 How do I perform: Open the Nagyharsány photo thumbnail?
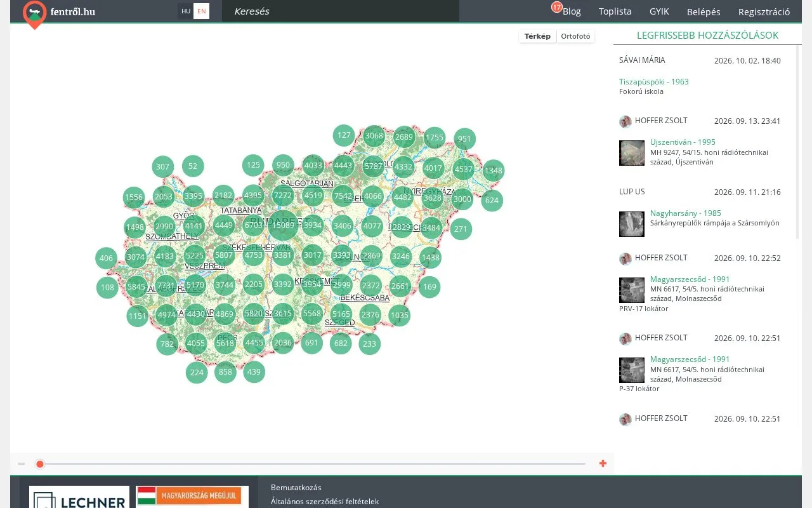point(632,224)
